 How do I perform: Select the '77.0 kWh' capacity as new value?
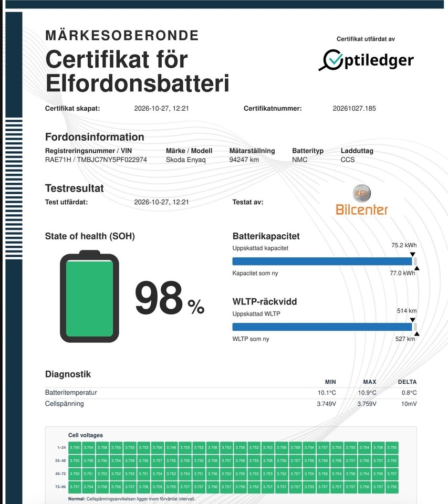(402, 273)
